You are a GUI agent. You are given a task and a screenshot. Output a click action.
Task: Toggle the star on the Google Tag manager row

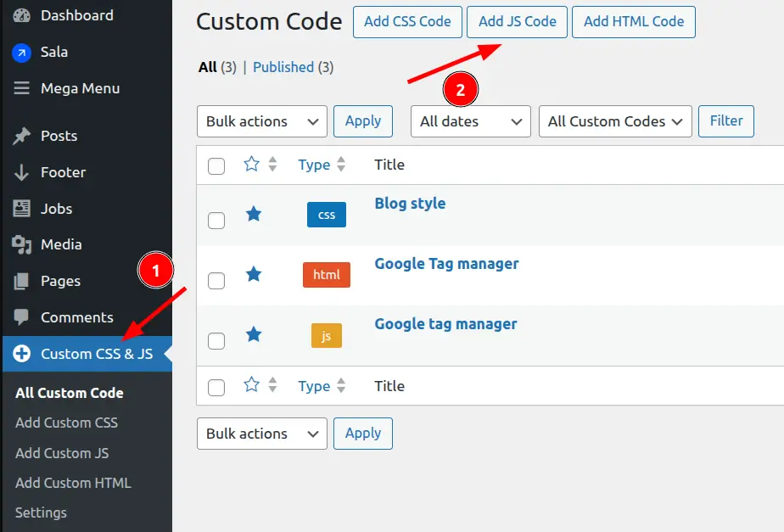click(254, 275)
